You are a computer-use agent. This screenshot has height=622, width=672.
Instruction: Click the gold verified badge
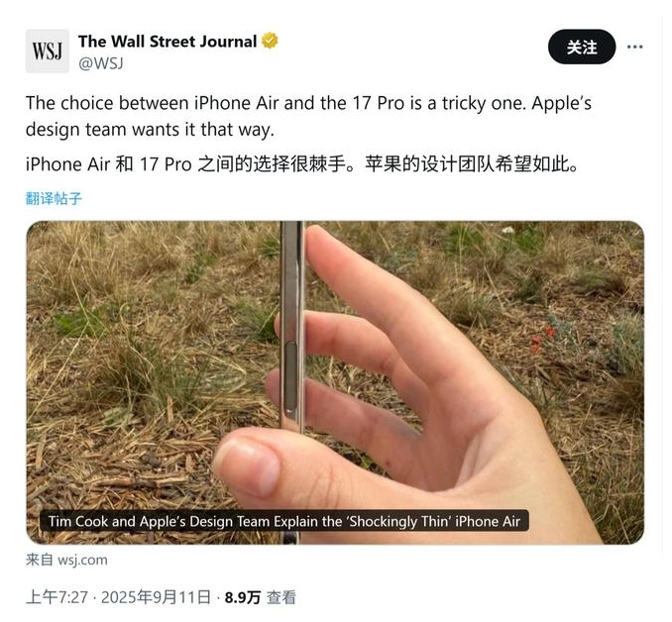[270, 42]
